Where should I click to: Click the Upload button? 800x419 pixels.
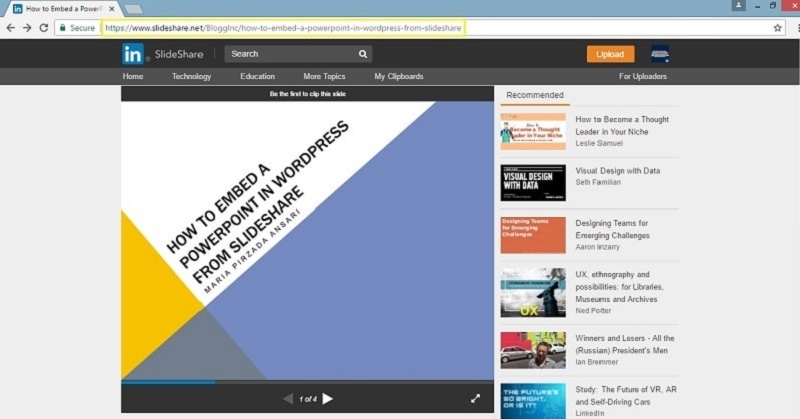[610, 54]
